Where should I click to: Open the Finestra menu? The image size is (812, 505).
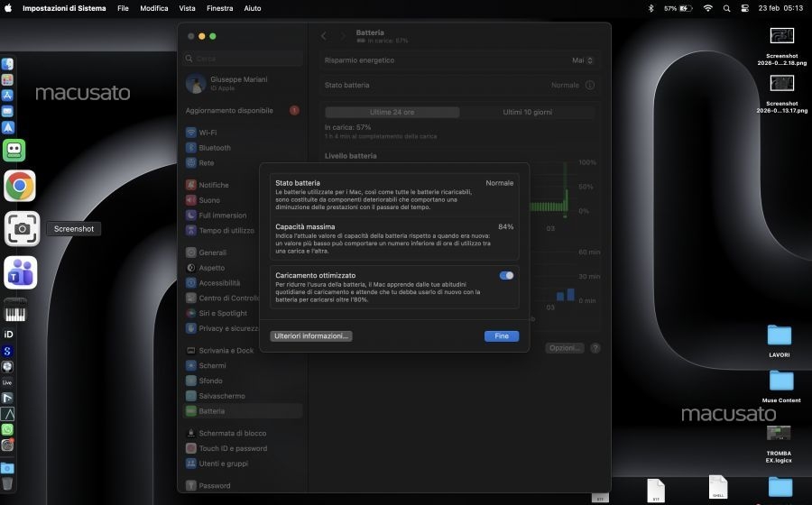tap(219, 8)
